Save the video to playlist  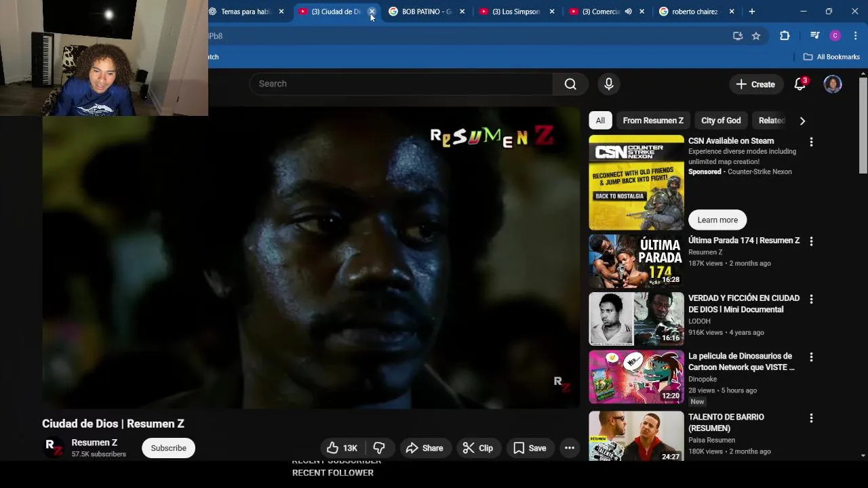tap(530, 448)
